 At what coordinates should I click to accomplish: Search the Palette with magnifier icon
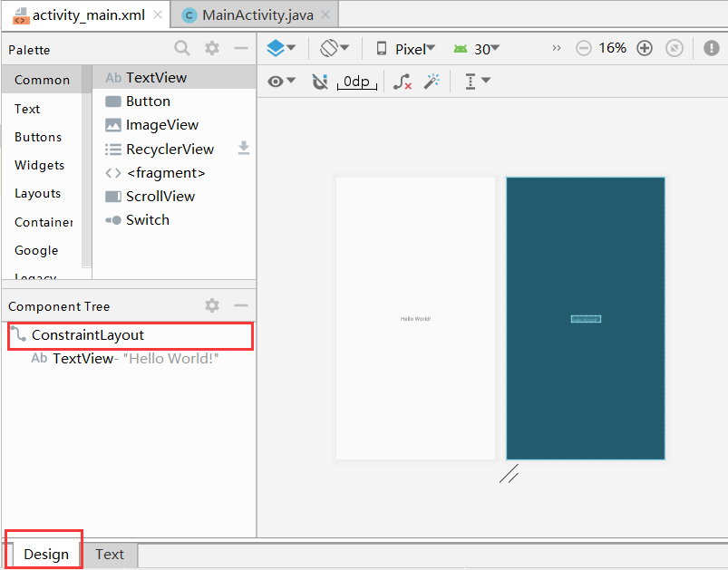click(182, 48)
